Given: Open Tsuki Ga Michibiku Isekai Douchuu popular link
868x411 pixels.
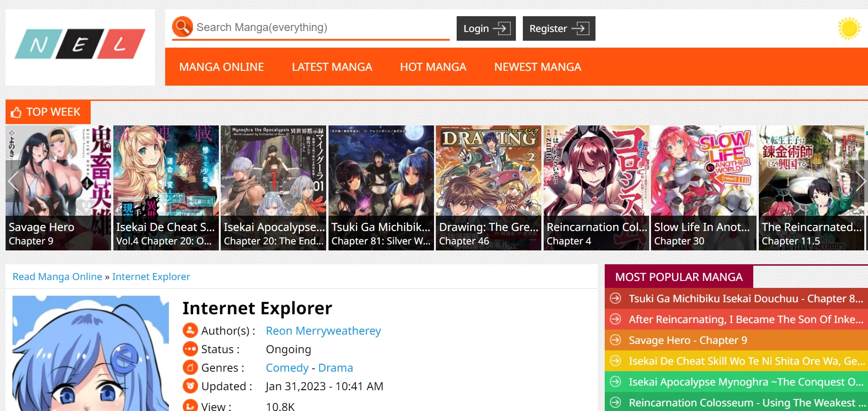Looking at the screenshot, I should pyautogui.click(x=746, y=299).
